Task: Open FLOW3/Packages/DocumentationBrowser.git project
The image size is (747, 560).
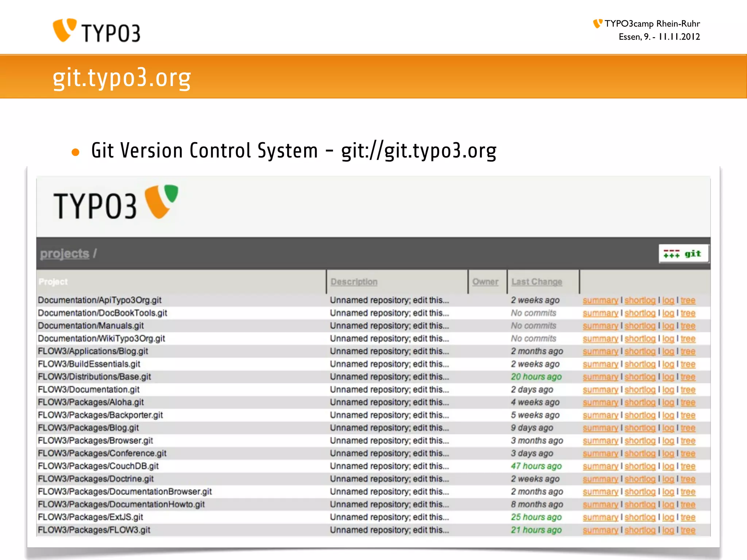Action: [x=125, y=492]
